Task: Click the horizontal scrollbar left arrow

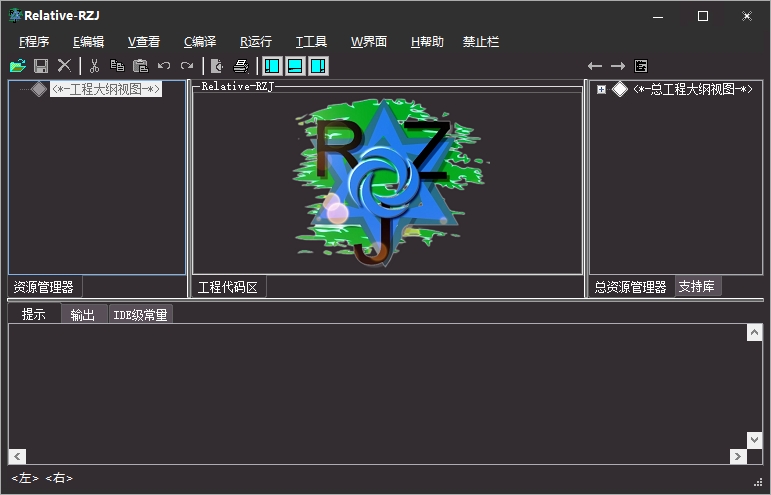Action: [18, 456]
